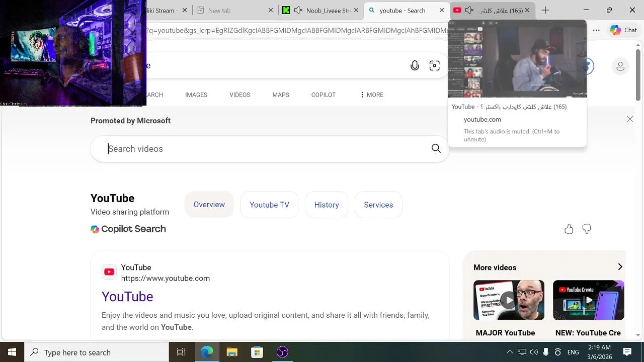This screenshot has width=644, height=362.
Task: Open File Explorer taskbar icon
Action: point(232,352)
